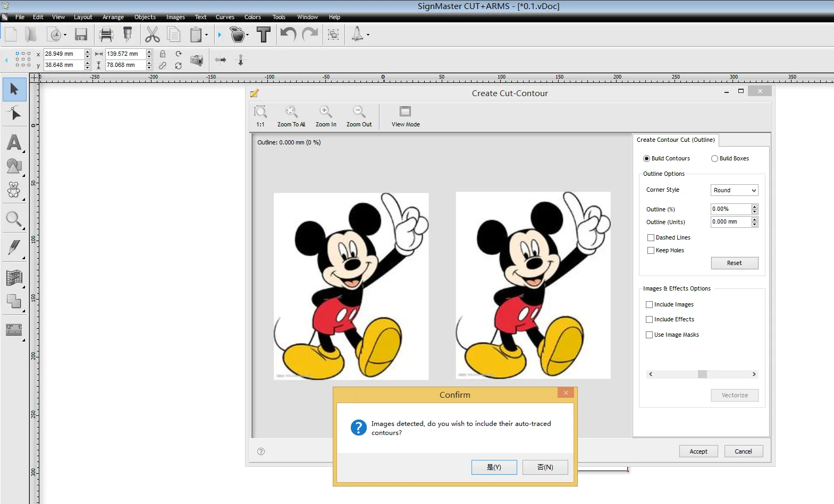Click the horizontal scrollbar thumb in options panel
Image resolution: width=834 pixels, height=504 pixels.
click(x=702, y=374)
